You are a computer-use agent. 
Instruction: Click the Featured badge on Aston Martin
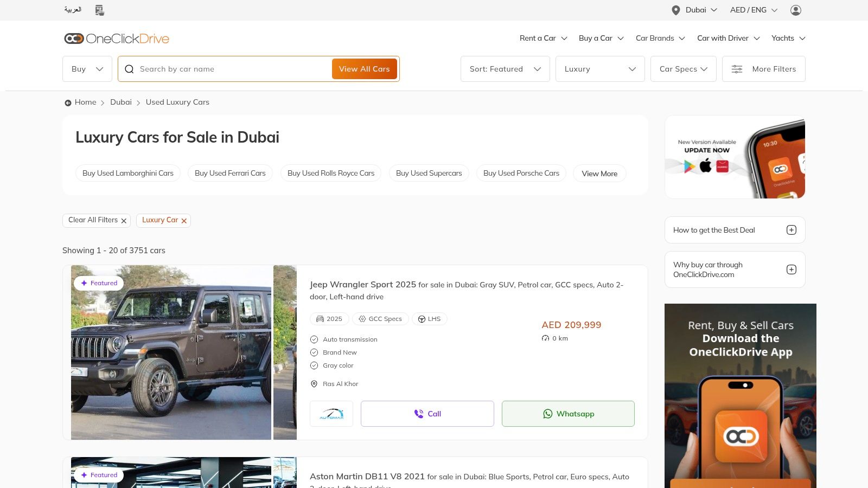point(99,475)
